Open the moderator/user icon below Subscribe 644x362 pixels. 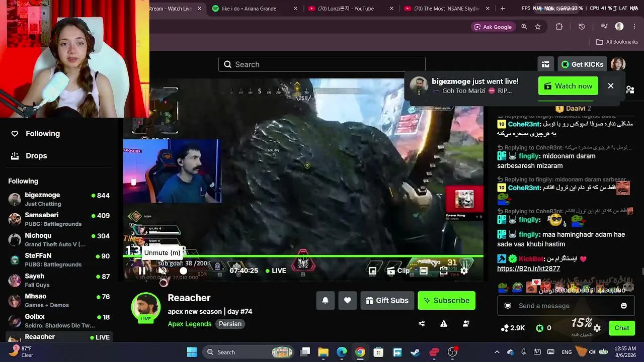pos(466,324)
